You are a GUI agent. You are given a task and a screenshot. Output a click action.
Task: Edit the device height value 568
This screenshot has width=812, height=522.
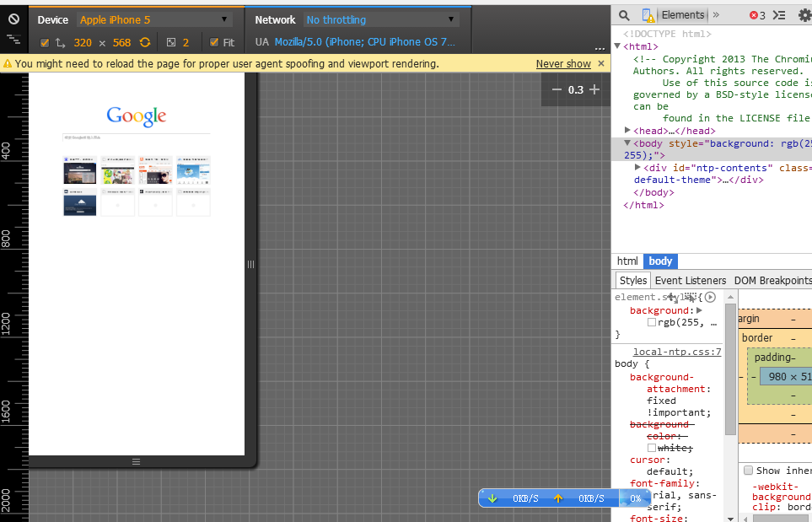(121, 42)
